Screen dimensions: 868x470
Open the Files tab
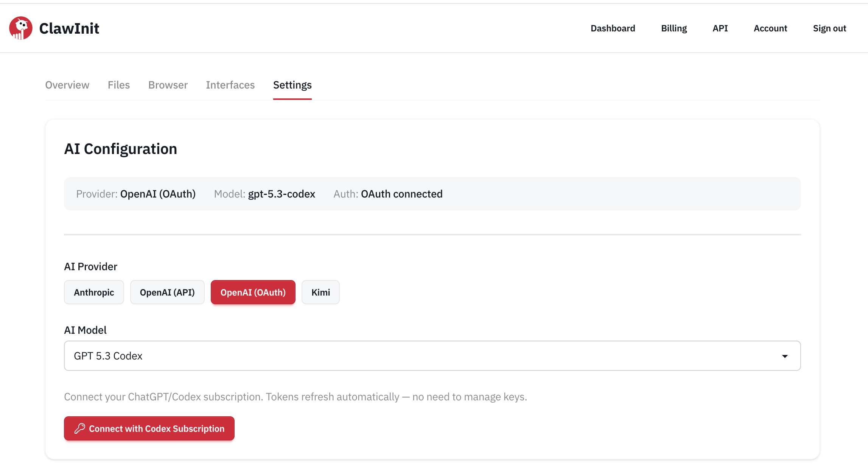[x=118, y=85]
